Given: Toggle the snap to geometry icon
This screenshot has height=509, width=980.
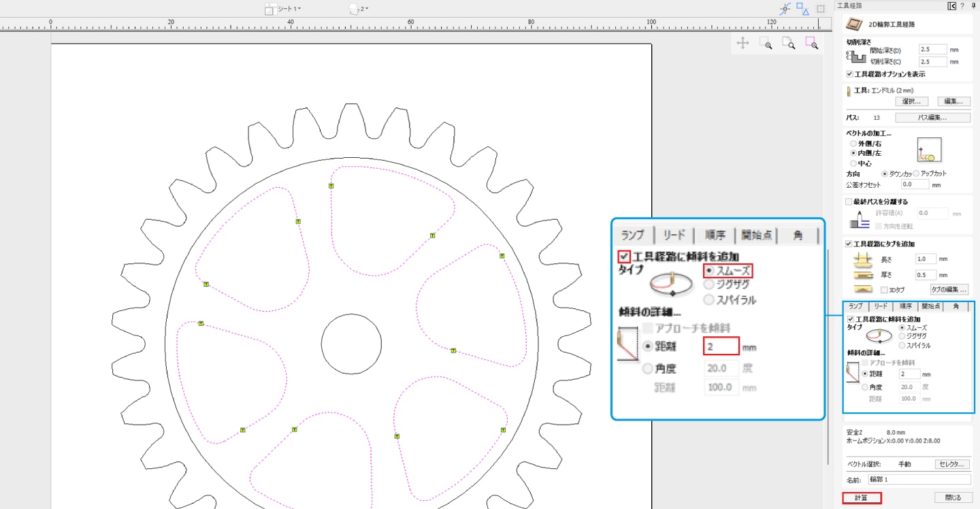Looking at the screenshot, I should click(785, 8).
